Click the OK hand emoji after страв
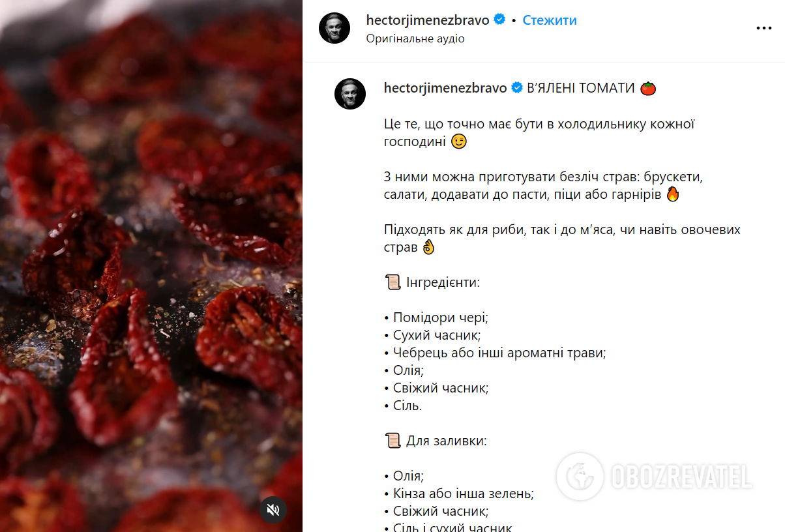This screenshot has width=785, height=532. click(428, 246)
